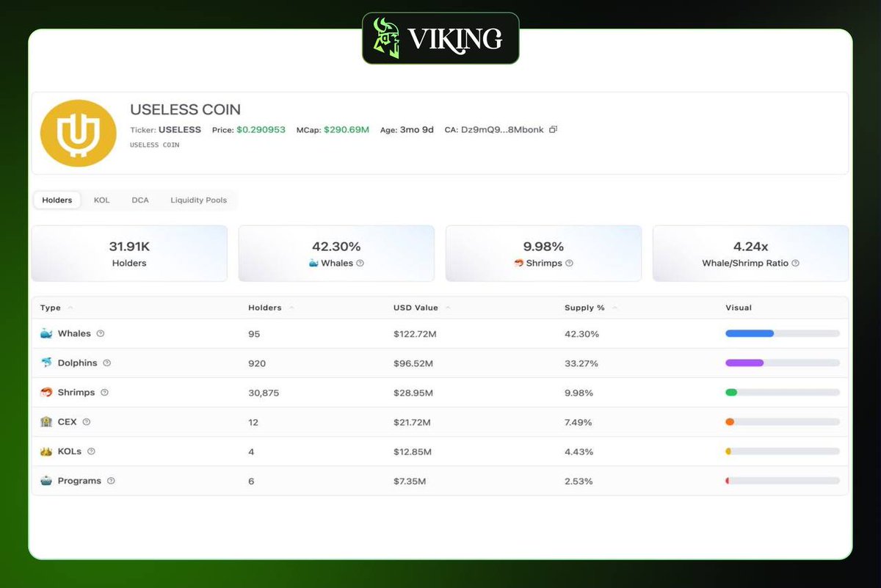
Task: Open the Liquidity Pools tab
Action: point(198,200)
